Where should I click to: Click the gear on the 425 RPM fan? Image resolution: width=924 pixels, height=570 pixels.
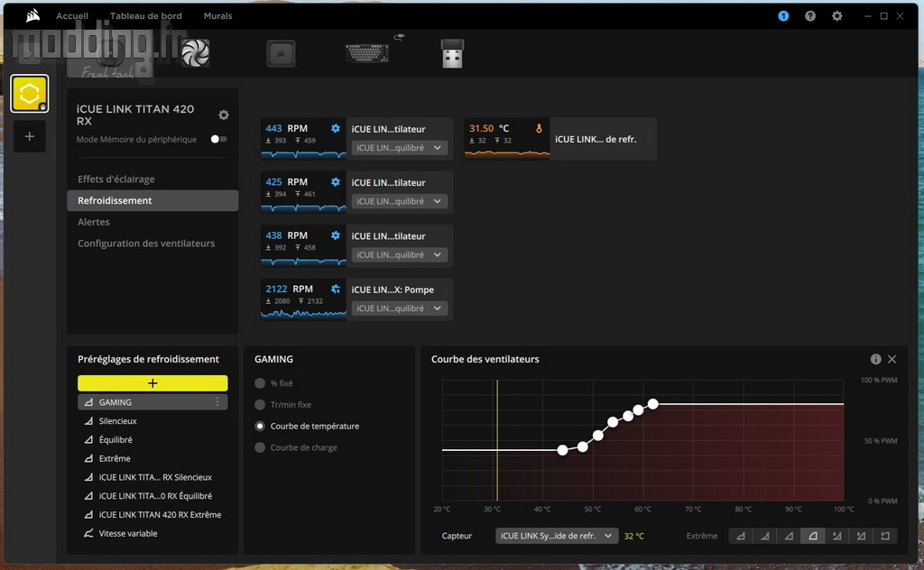[x=336, y=182]
